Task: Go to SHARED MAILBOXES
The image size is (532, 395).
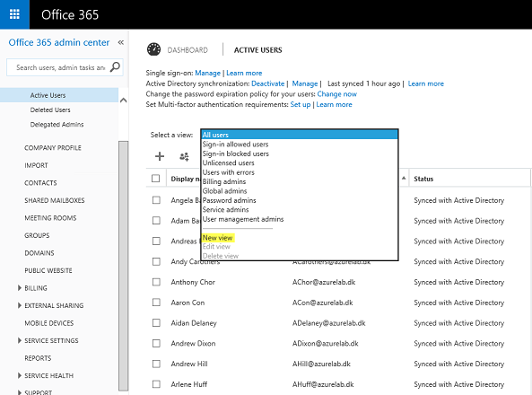Action: [55, 200]
